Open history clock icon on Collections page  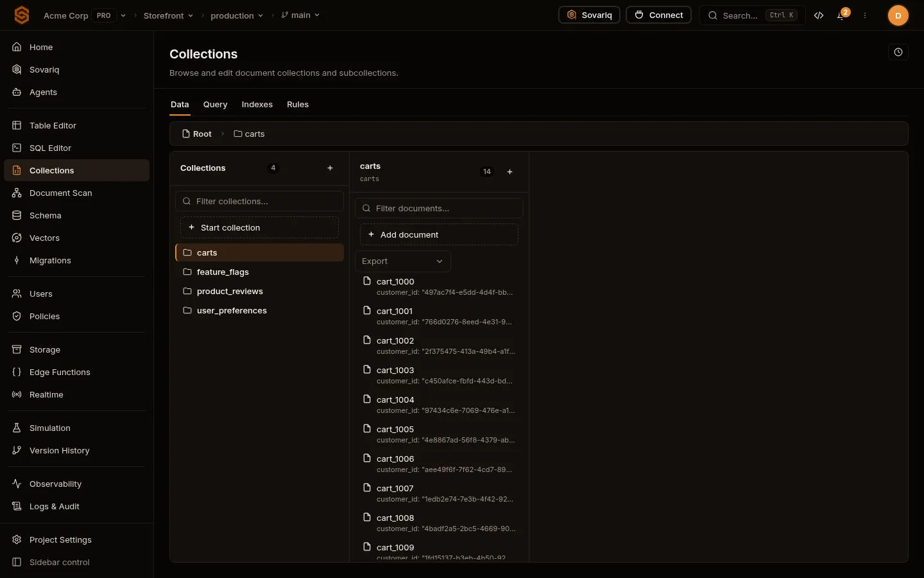pos(898,53)
